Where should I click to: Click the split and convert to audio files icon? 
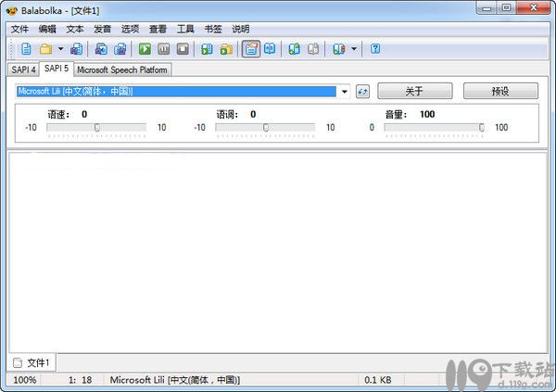pyautogui.click(x=120, y=49)
